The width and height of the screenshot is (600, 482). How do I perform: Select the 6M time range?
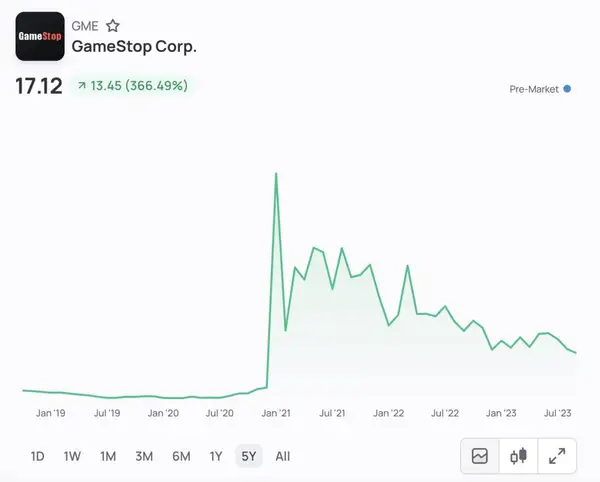181,456
